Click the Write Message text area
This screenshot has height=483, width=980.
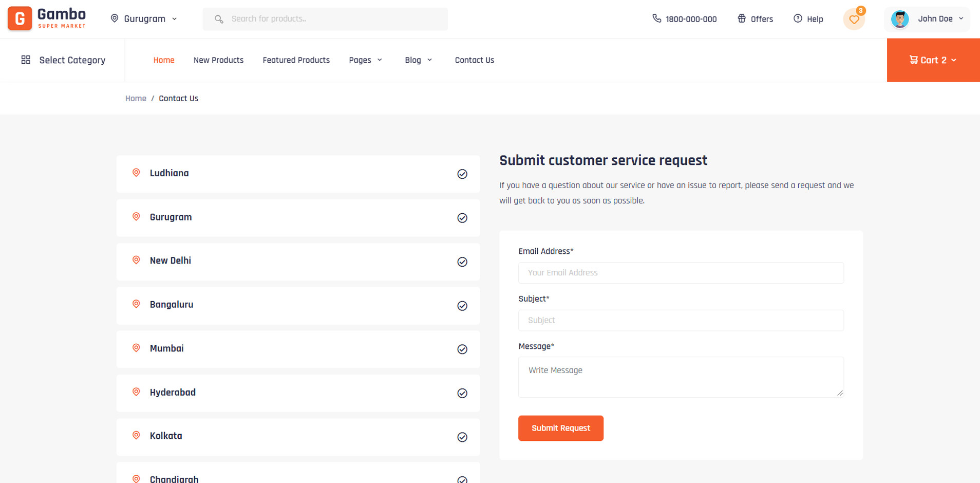(681, 377)
